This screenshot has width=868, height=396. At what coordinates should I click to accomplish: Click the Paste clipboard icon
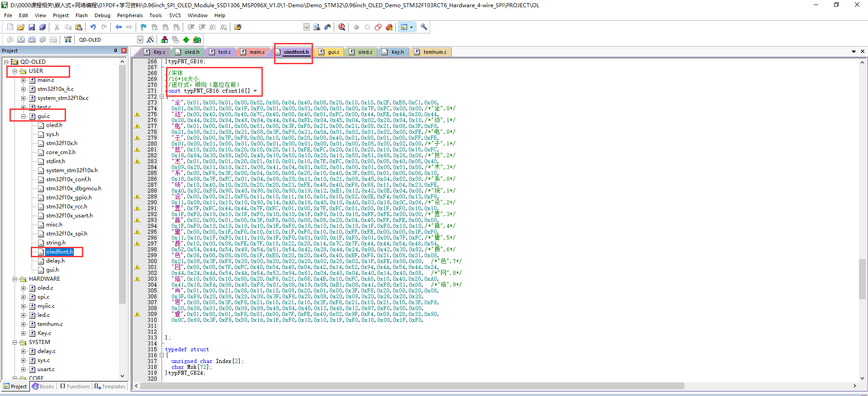coord(78,27)
